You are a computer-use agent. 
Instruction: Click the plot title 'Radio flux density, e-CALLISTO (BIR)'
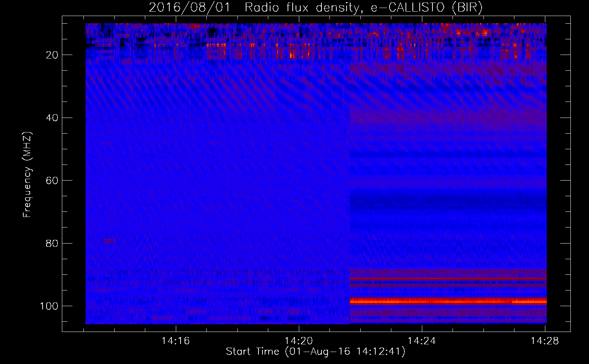coord(363,7)
